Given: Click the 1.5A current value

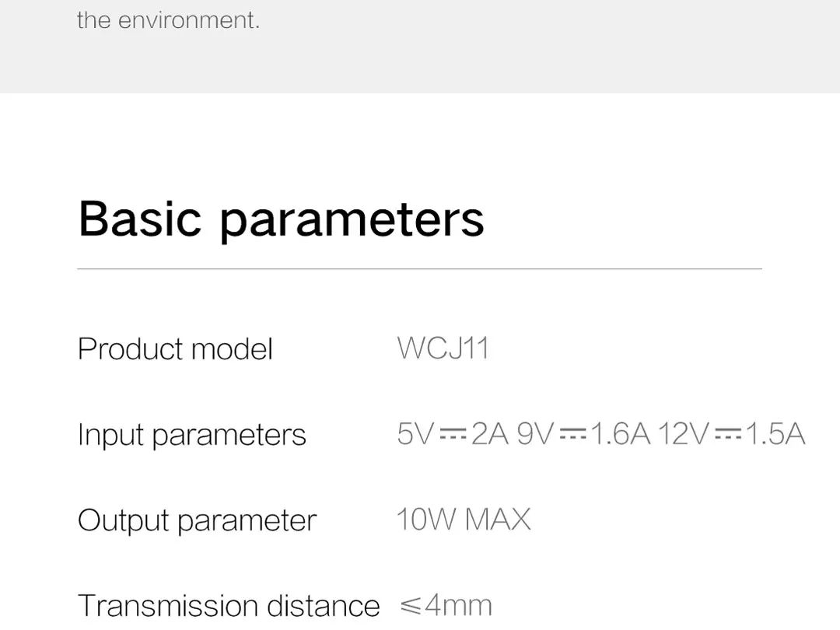Looking at the screenshot, I should [x=775, y=434].
